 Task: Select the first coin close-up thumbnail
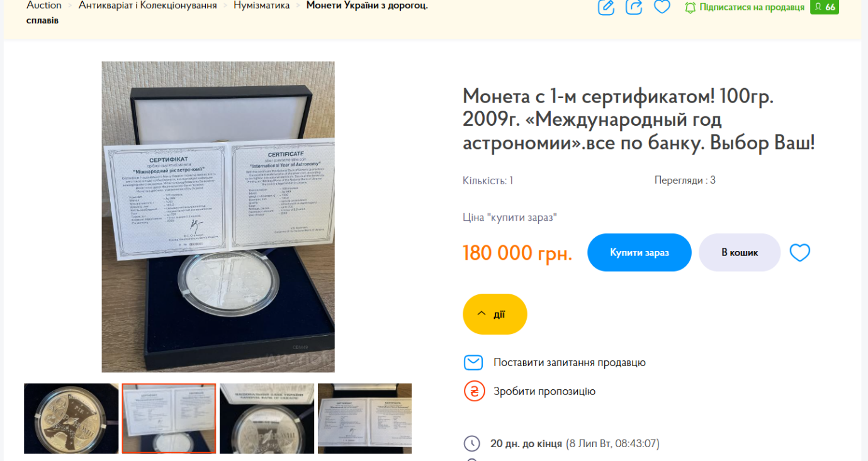pyautogui.click(x=71, y=418)
